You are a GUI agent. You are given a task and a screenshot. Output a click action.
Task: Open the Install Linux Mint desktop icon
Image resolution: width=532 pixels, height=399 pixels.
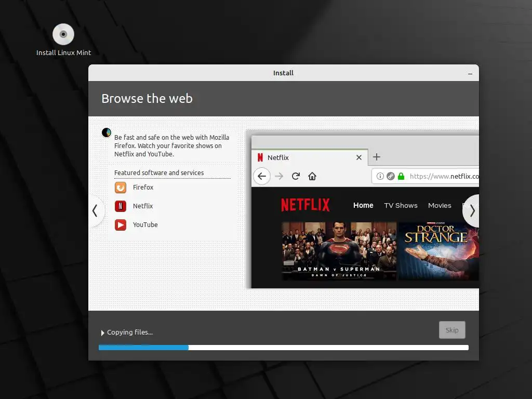[63, 39]
